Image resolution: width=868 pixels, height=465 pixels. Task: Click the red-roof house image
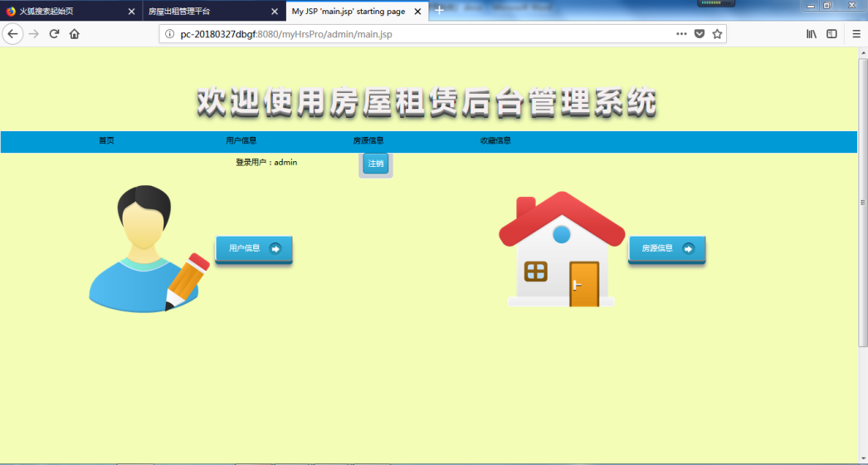[562, 249]
